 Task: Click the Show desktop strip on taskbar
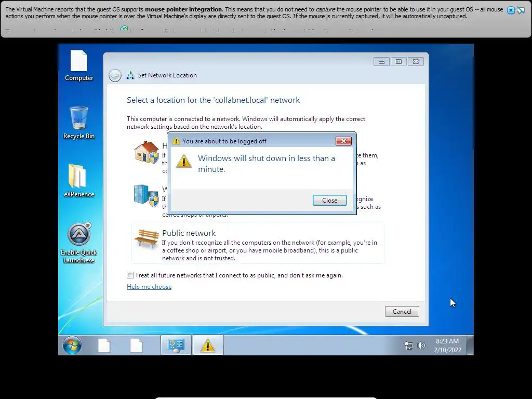click(470, 345)
